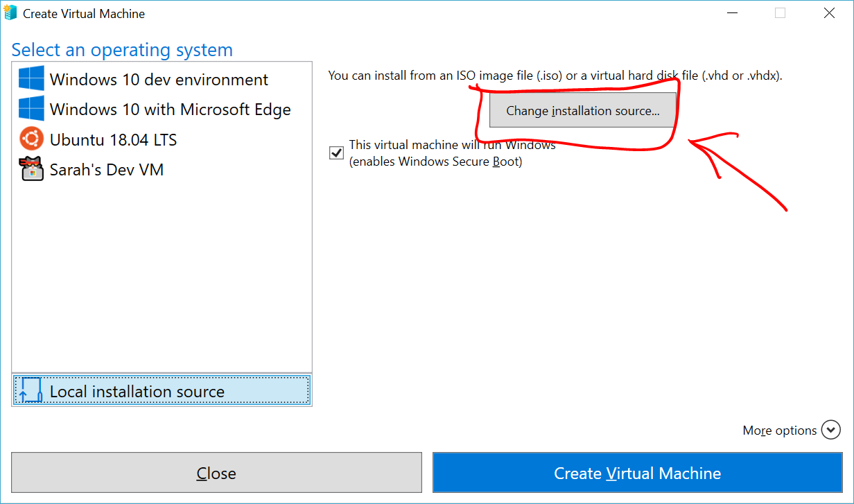
Task: Click the More options chevron icon
Action: point(831,430)
